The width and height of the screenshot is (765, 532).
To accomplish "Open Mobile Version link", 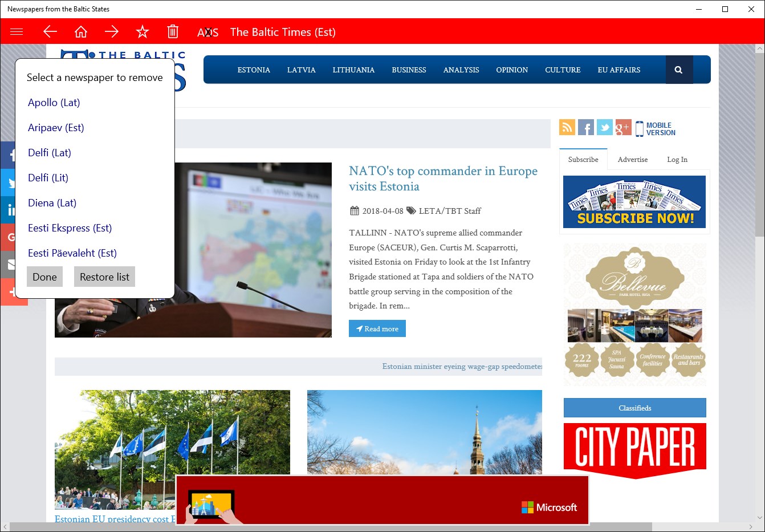I will (x=656, y=129).
